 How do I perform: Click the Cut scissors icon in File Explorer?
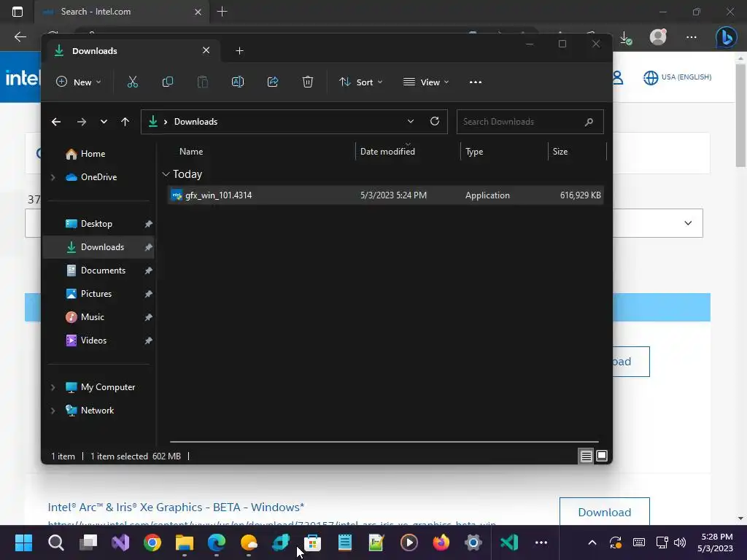click(x=133, y=82)
